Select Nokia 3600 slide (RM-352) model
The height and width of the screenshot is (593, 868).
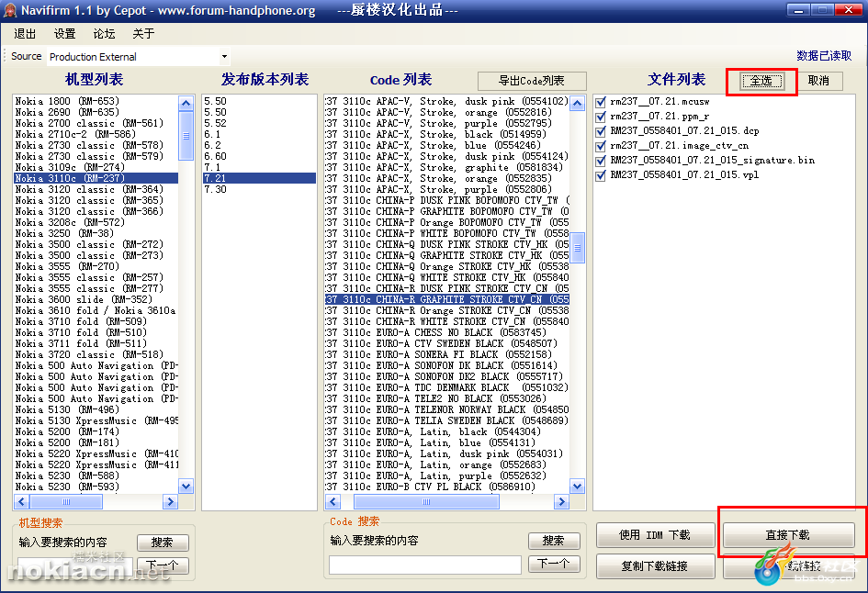[96, 299]
